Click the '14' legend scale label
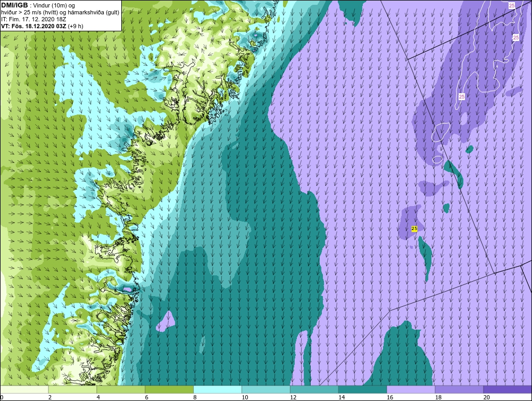The width and height of the screenshot is (532, 401). pos(342,397)
